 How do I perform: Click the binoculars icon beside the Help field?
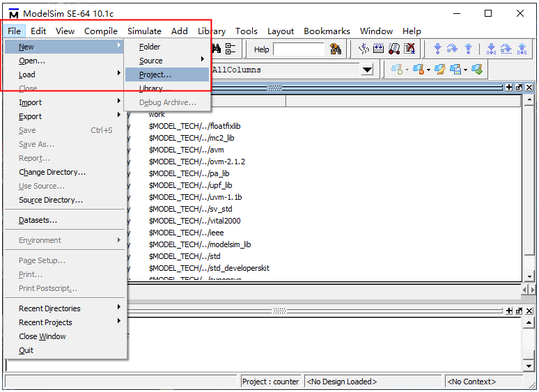(336, 49)
